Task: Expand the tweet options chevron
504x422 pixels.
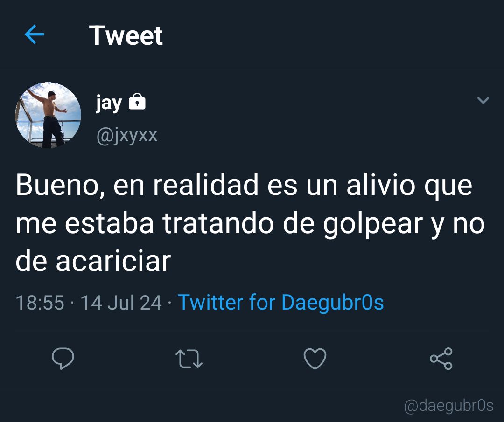Action: [483, 100]
